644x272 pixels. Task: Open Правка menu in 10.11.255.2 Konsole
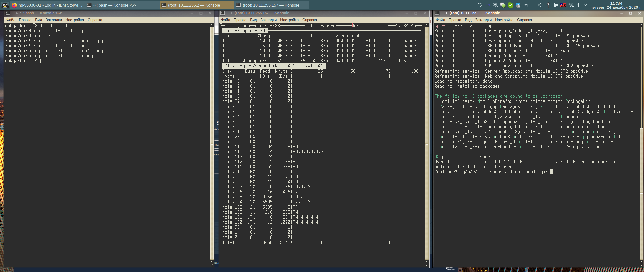[x=455, y=20]
